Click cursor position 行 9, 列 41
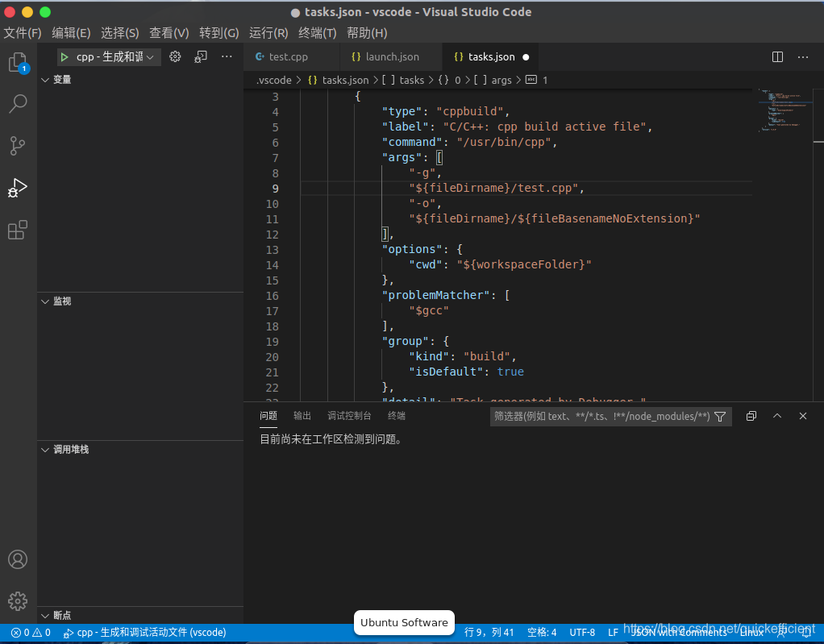The height and width of the screenshot is (644, 824). point(489,633)
